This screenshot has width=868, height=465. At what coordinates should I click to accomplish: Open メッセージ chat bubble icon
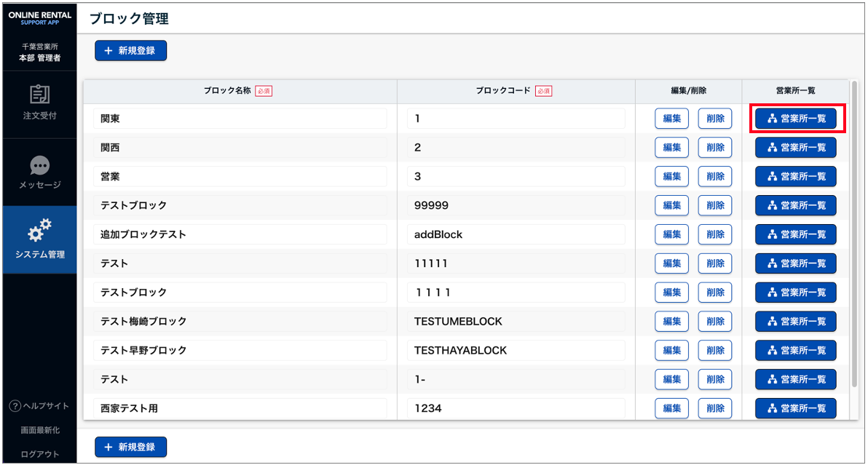(x=39, y=166)
